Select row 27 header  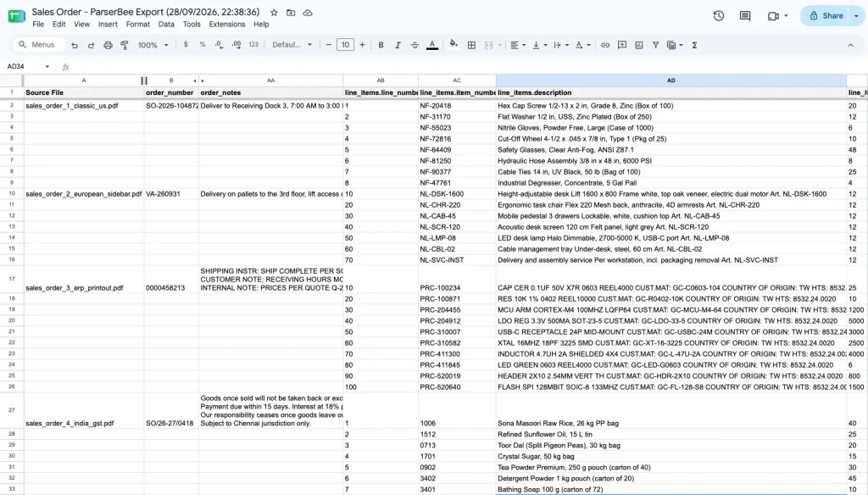pyautogui.click(x=12, y=410)
